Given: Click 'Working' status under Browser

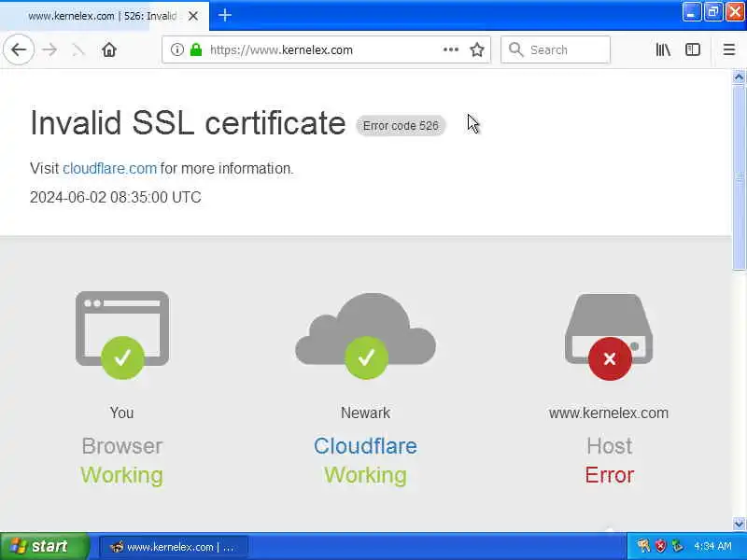Looking at the screenshot, I should click(122, 475).
